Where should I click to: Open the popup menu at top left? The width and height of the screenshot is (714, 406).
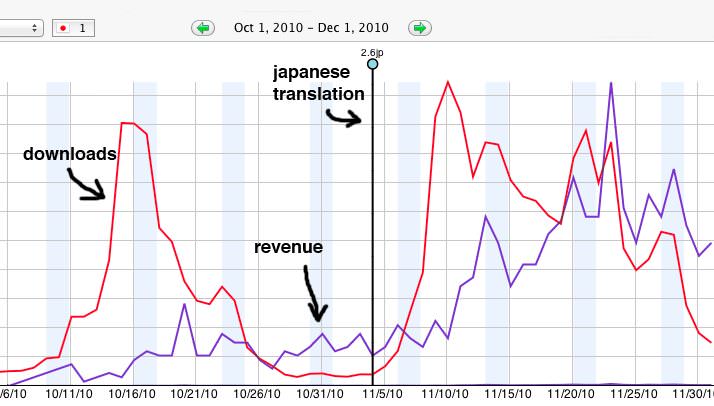(x=20, y=28)
